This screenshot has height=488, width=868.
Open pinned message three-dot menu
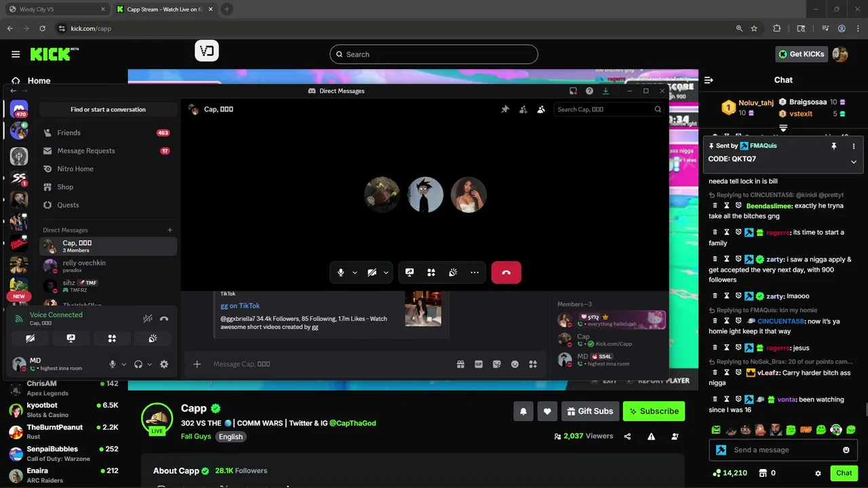point(854,146)
